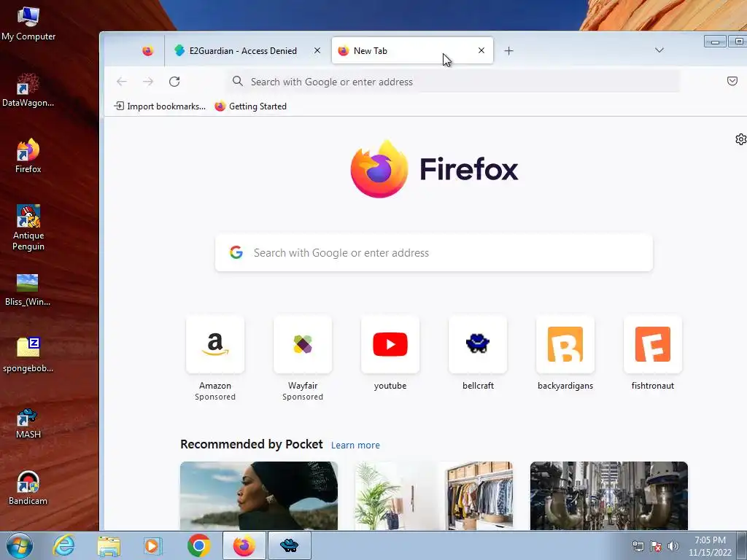Viewport: 747px width, 560px height.
Task: Launch Google Chrome from taskbar
Action: pyautogui.click(x=198, y=545)
